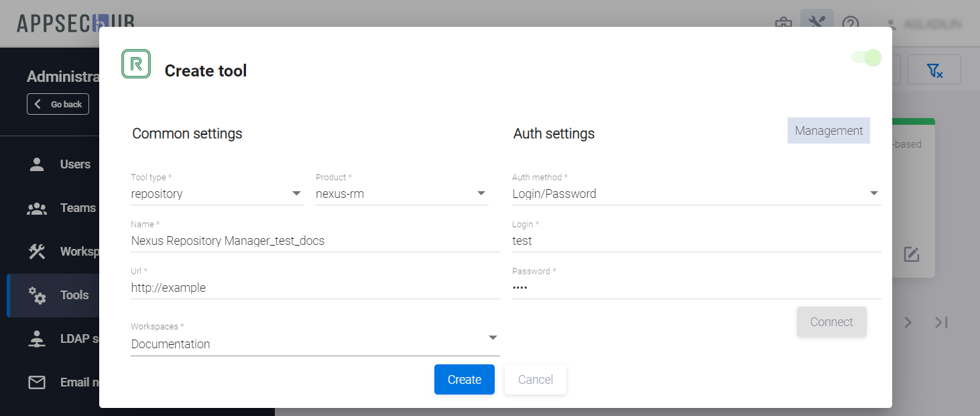Click the Nexus Repository tool logo icon
This screenshot has height=416, width=980.
tap(136, 64)
